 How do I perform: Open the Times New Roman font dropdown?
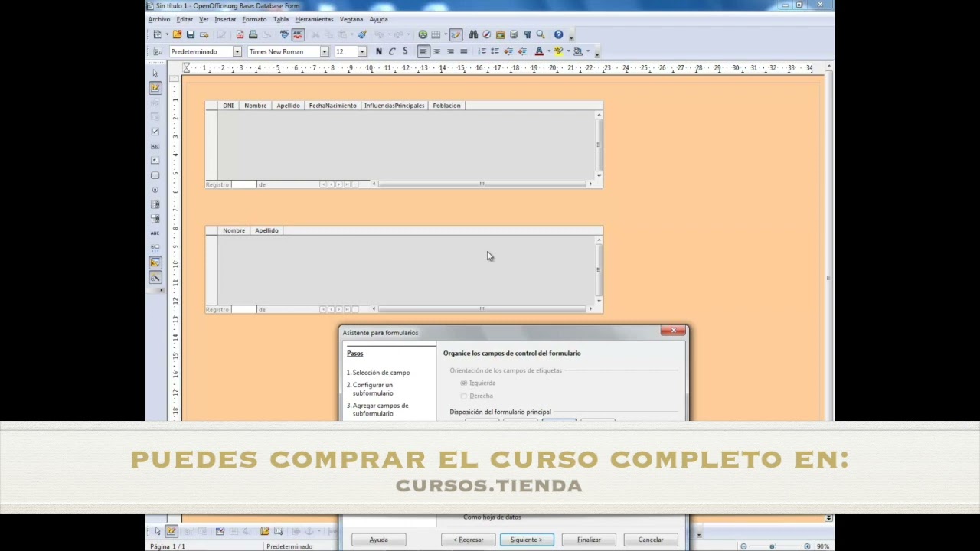[325, 51]
